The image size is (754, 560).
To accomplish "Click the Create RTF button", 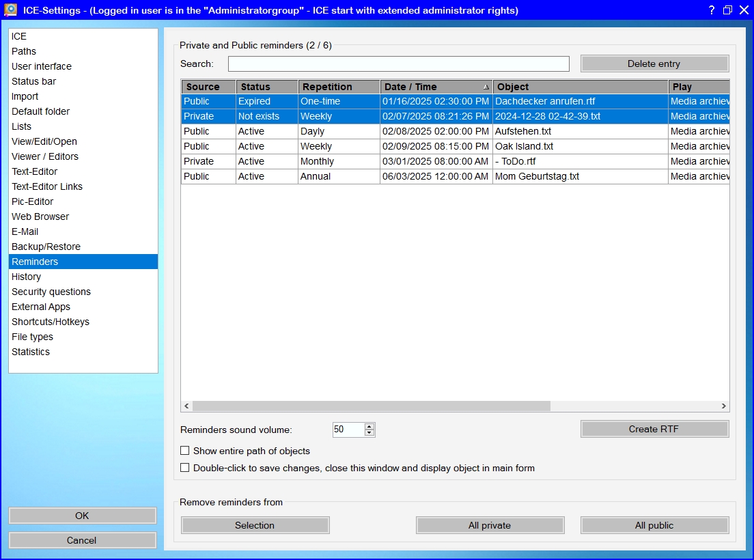I will pyautogui.click(x=654, y=429).
